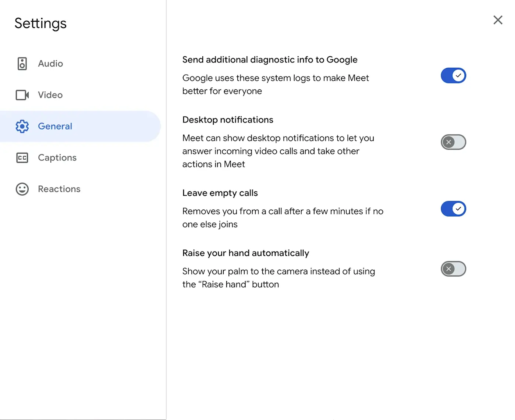Click the Audio speaker icon in the sidebar

tap(22, 64)
